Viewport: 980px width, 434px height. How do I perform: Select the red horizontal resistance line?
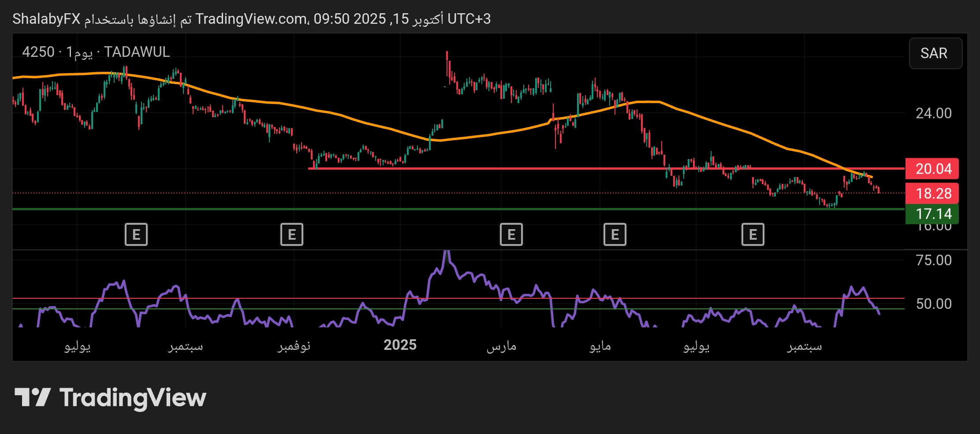[529, 168]
